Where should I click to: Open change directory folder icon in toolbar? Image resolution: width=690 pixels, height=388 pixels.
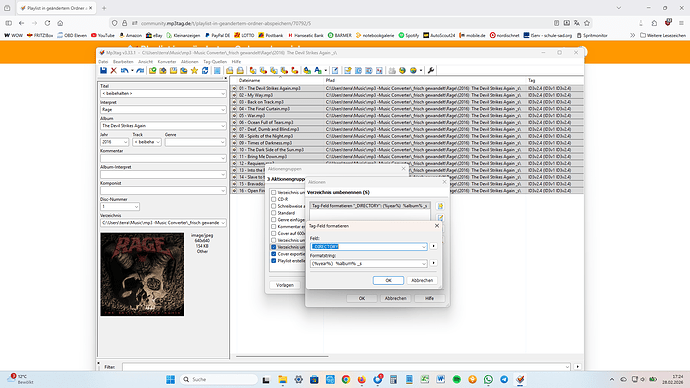click(153, 70)
